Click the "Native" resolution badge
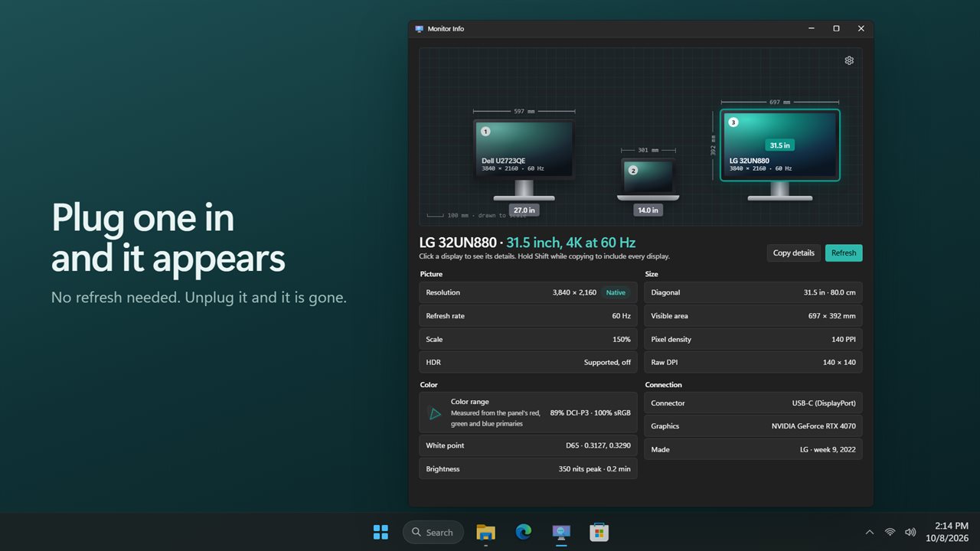The image size is (980, 551). [x=616, y=292]
